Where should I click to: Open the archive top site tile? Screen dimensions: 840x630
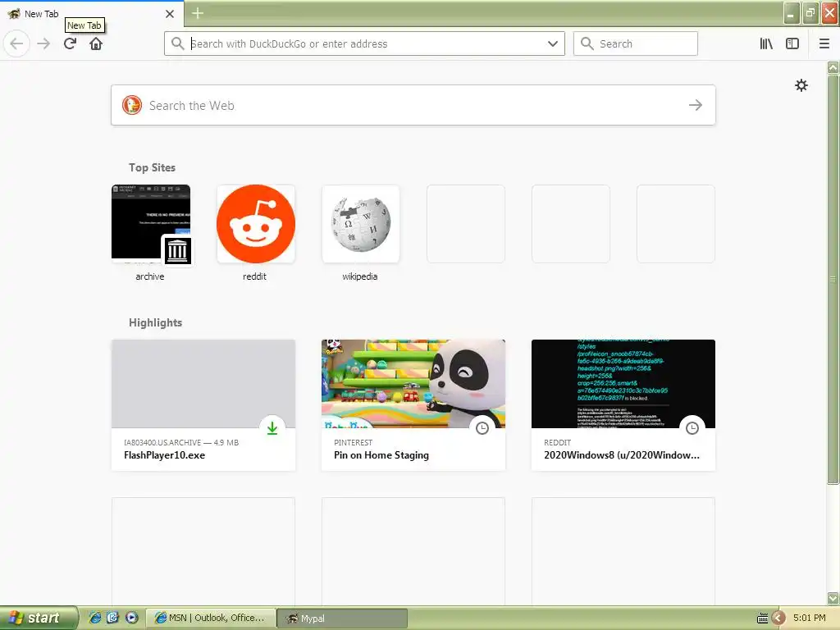click(151, 224)
